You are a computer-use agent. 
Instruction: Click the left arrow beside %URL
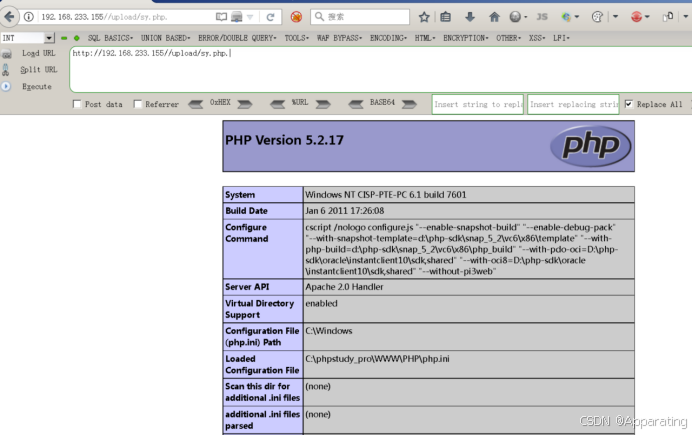278,105
